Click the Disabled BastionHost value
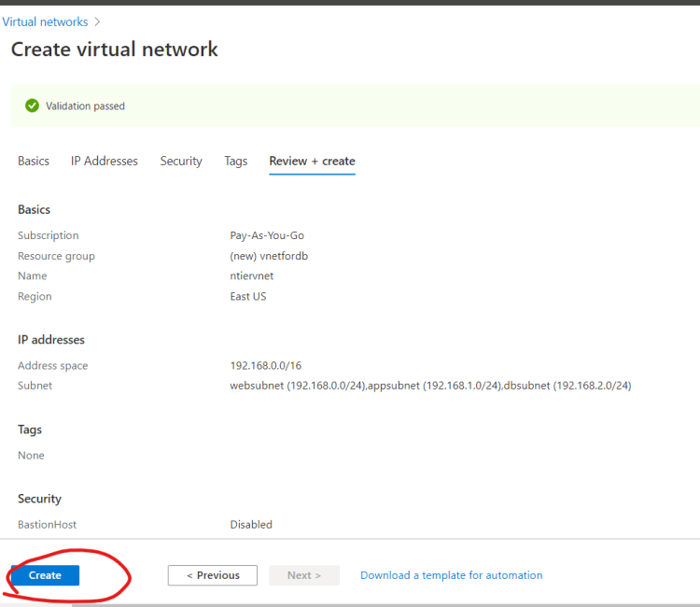700x607 pixels. click(251, 525)
